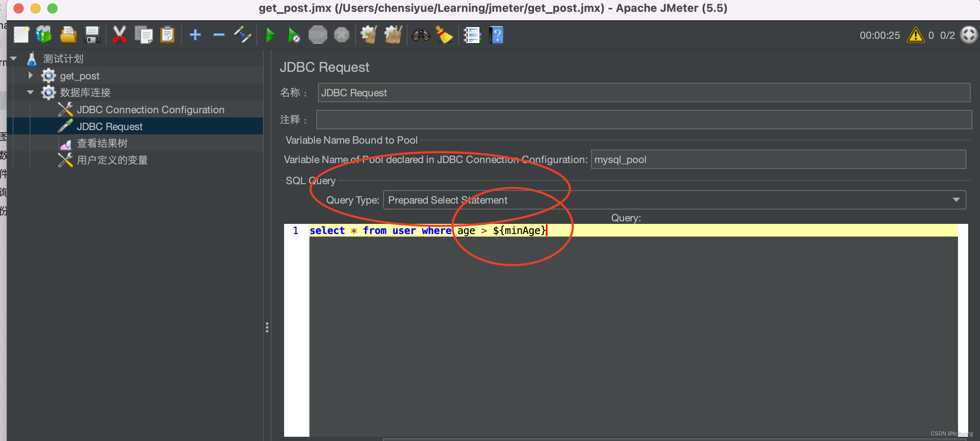The image size is (980, 441).
Task: Collapse all nodes with minus icon
Action: click(x=219, y=35)
